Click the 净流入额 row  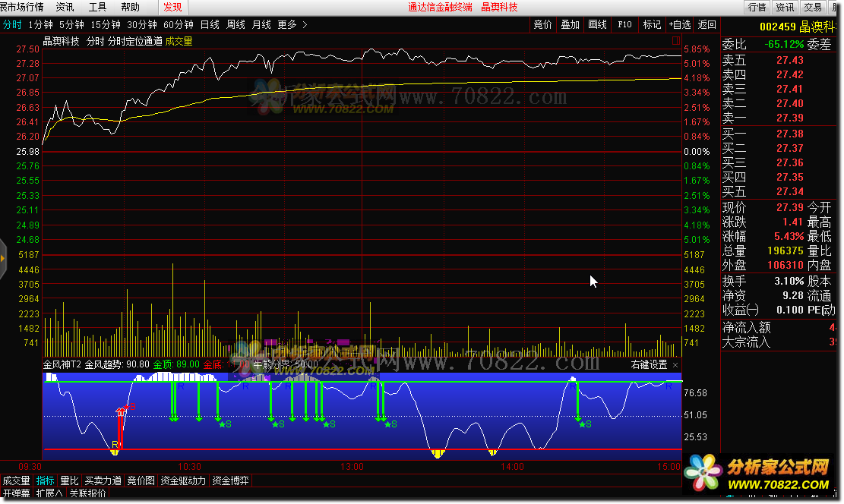779,328
